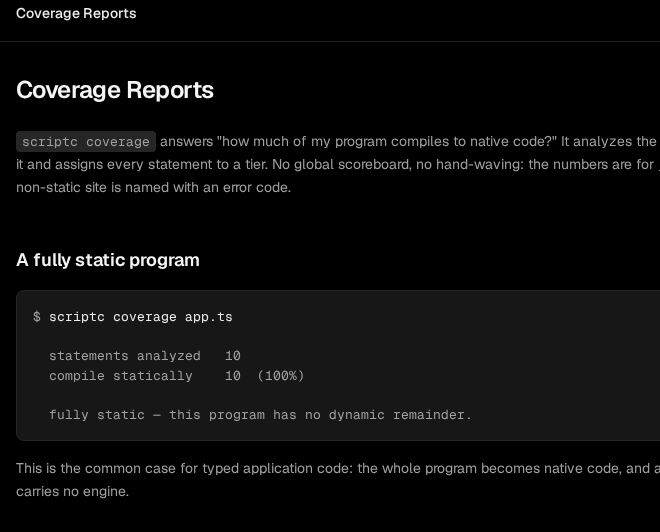Click the '(100%)' percentage value
Screen dimensions: 660x532
281,375
